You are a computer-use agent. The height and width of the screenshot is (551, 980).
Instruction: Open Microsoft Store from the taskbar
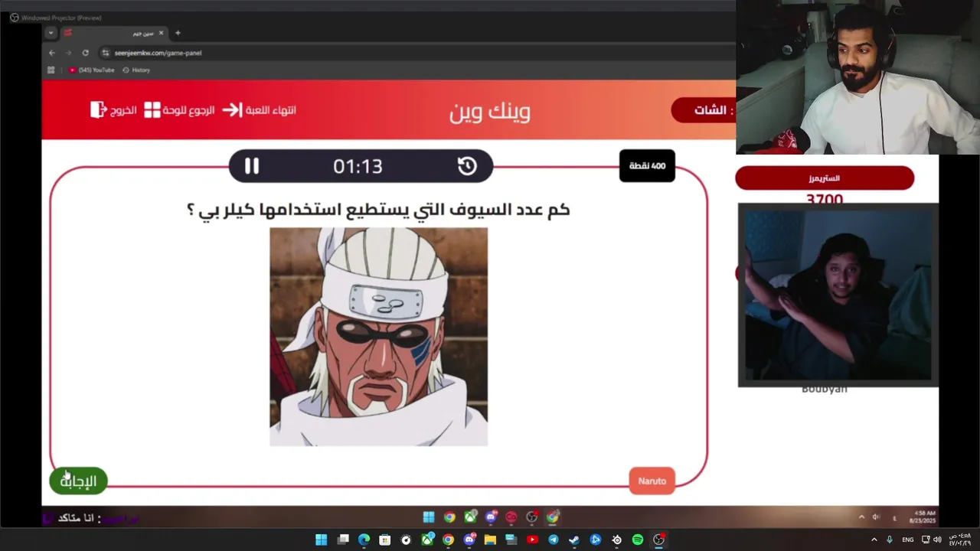(385, 540)
